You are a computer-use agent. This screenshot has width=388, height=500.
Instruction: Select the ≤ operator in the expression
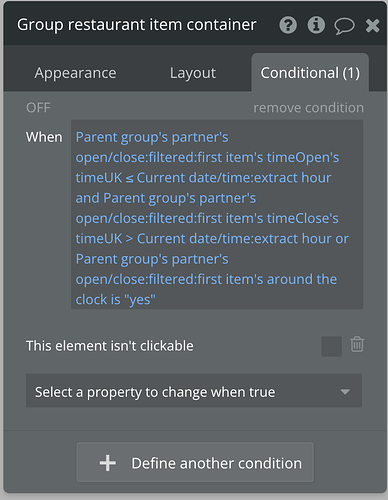pyautogui.click(x=129, y=178)
